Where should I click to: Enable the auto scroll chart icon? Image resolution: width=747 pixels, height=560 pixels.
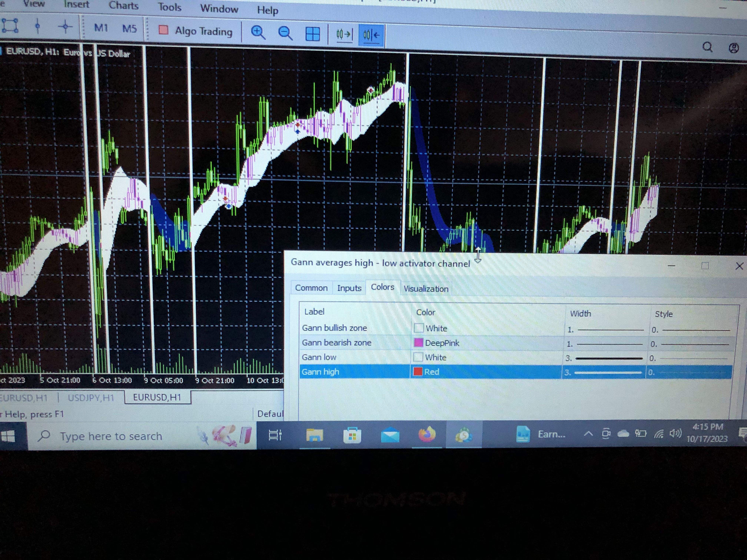coord(344,34)
